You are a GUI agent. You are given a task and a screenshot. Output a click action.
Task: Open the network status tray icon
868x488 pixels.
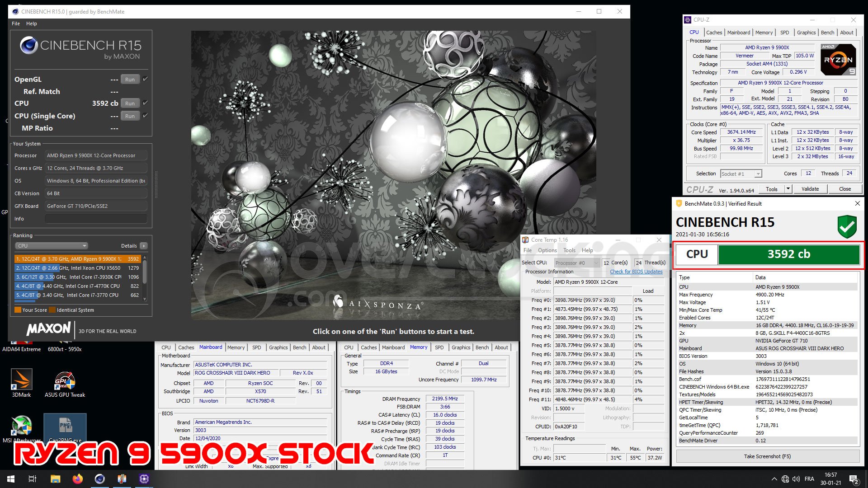pos(785,479)
